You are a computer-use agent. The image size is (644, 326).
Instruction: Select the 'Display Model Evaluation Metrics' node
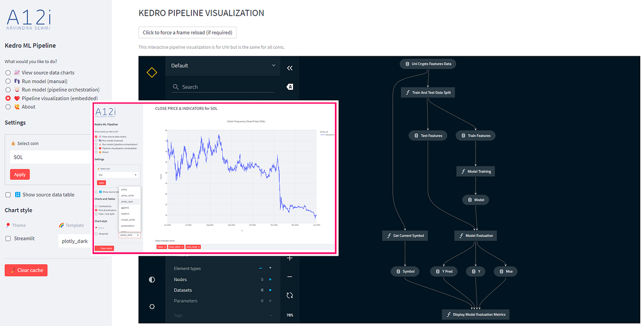click(x=475, y=314)
